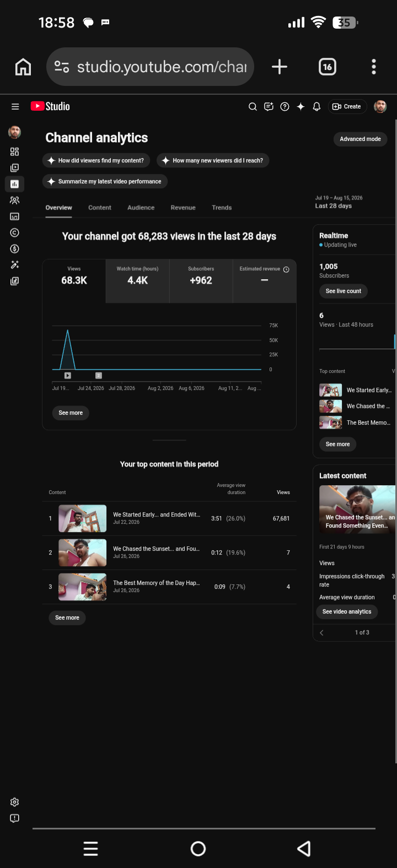Image resolution: width=397 pixels, height=868 pixels.
Task: Click 'We Started Early...' in Realtime top content
Action: point(369,390)
